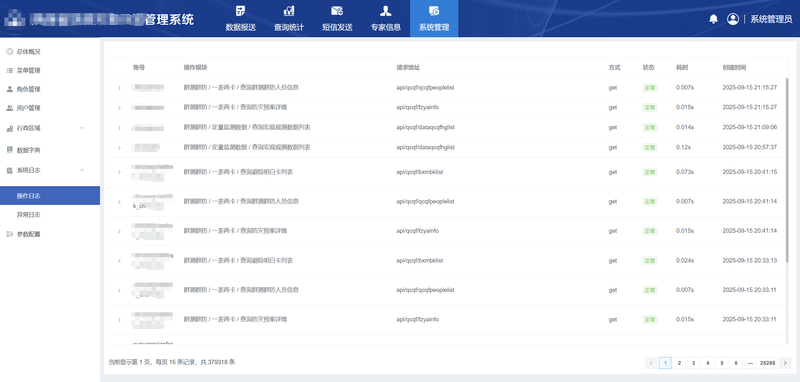Click the 菜单管理 list icon

[9, 70]
